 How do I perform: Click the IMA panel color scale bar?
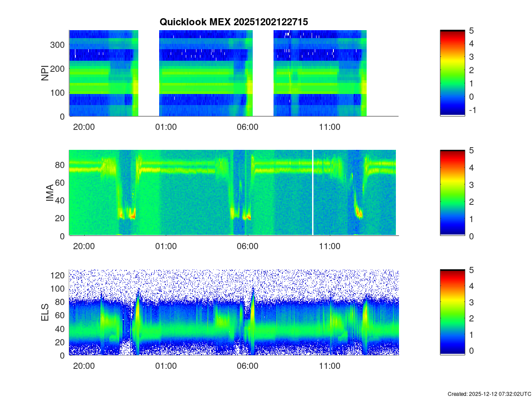pyautogui.click(x=452, y=193)
